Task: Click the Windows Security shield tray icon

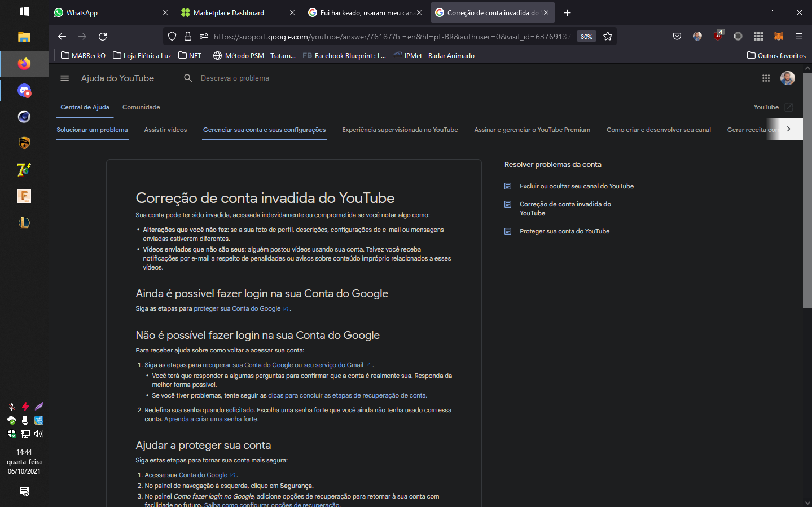Action: click(11, 434)
